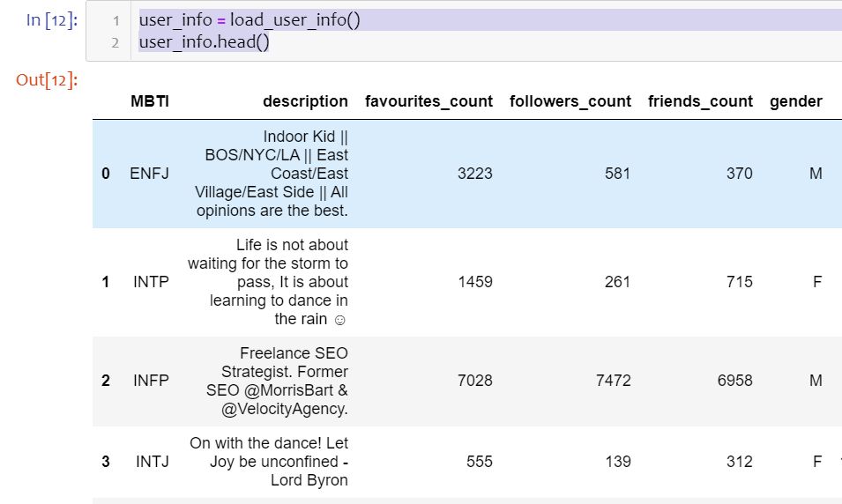Click the favourites_count column header
This screenshot has height=504, width=842.
(429, 101)
